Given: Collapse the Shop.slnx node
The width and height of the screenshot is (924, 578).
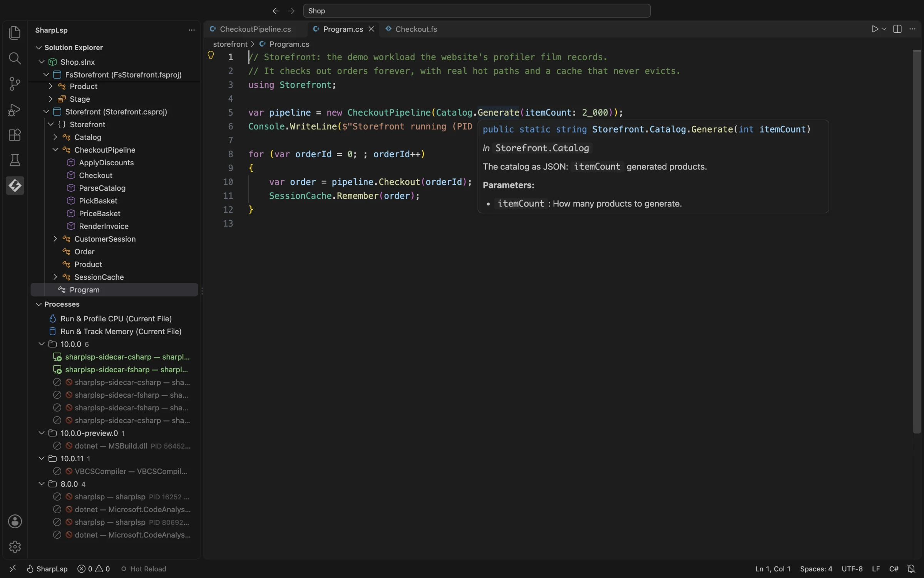Looking at the screenshot, I should pos(42,62).
